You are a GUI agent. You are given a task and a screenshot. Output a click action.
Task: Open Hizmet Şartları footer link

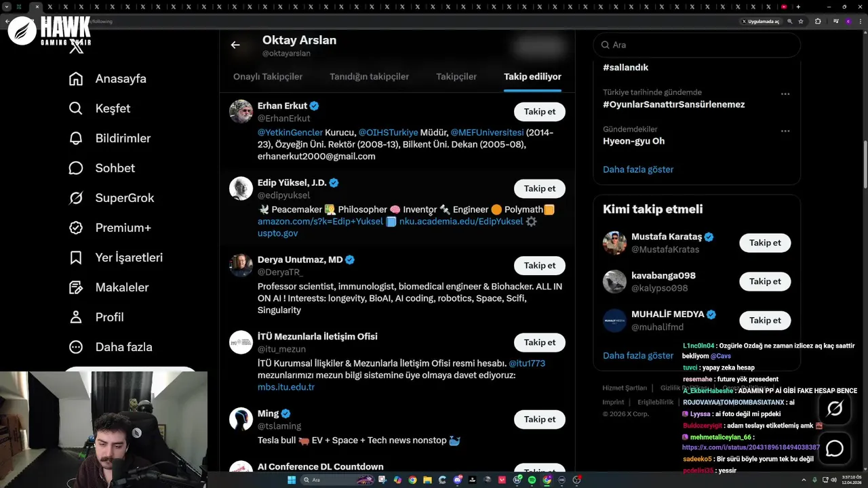coord(625,388)
